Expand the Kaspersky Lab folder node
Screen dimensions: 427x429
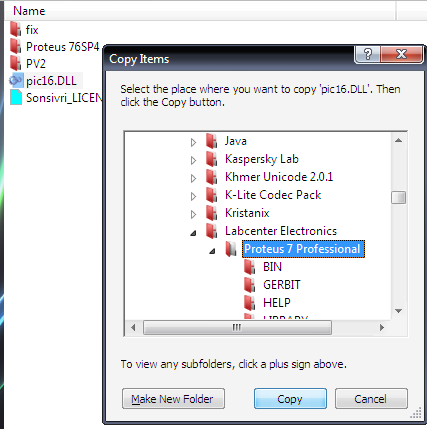pos(193,160)
